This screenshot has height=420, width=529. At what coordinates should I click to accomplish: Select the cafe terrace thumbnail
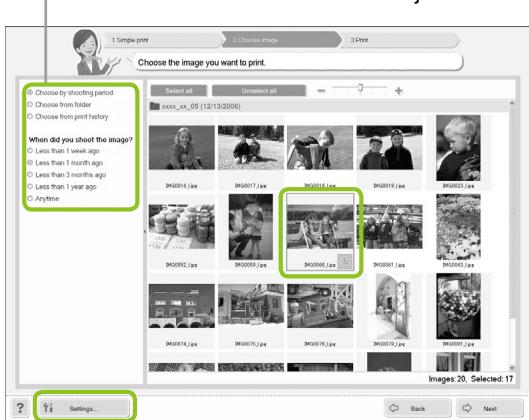[x=320, y=306]
